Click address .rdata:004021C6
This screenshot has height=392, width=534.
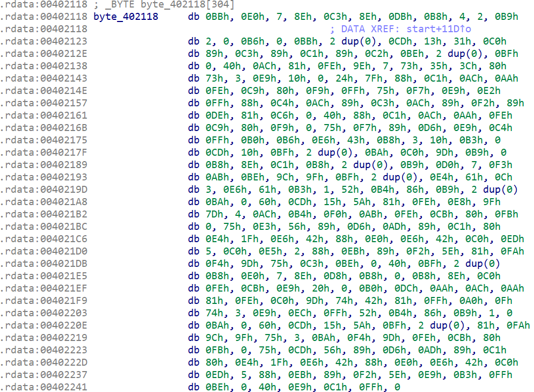(x=43, y=239)
